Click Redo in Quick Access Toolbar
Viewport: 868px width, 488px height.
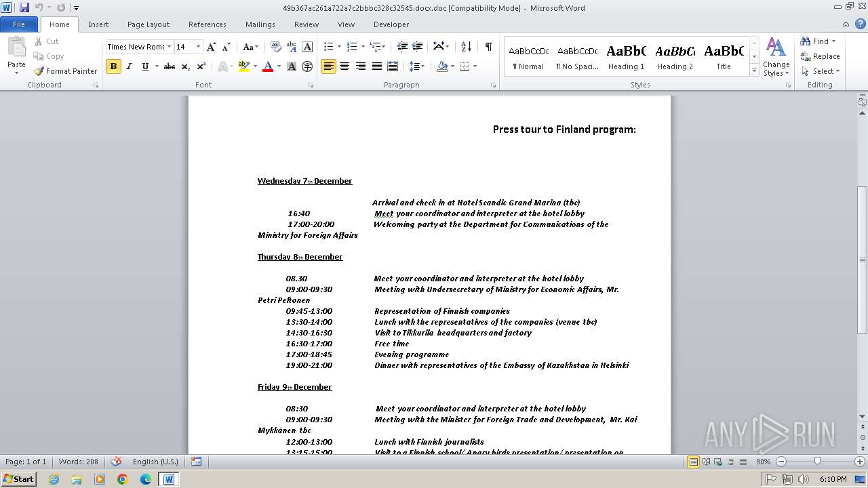61,7
